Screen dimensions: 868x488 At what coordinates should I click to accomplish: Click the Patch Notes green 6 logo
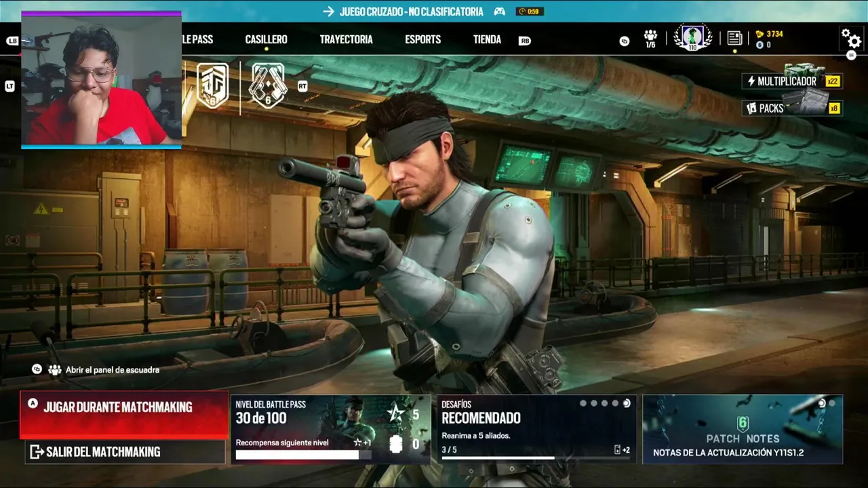(x=743, y=424)
